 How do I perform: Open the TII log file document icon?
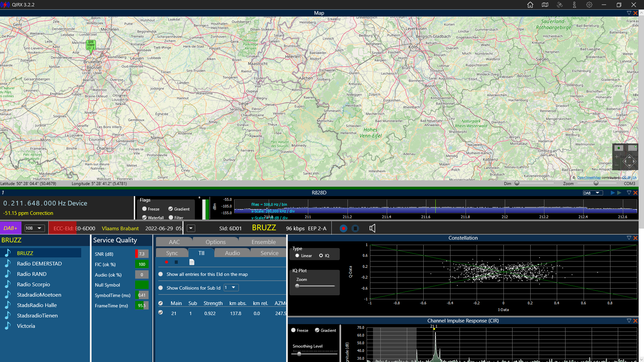pyautogui.click(x=192, y=262)
